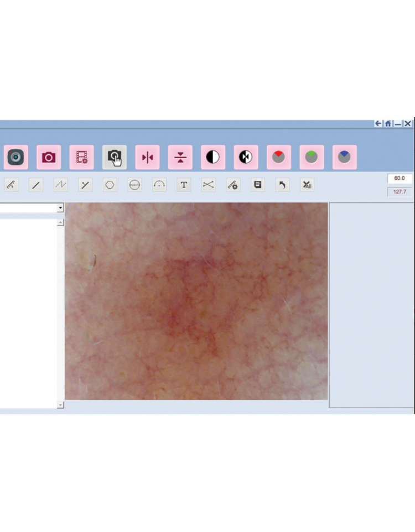Image resolution: width=415 pixels, height=532 pixels.
Task: Undo the last measurement
Action: [283, 185]
